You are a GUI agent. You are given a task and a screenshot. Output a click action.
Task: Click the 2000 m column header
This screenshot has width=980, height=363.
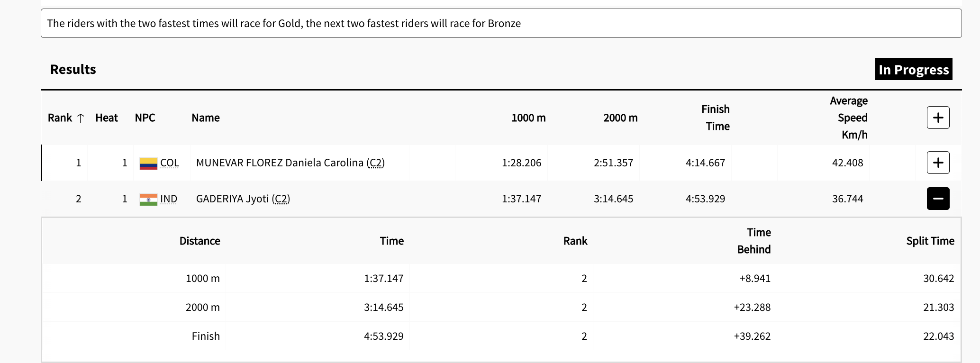point(620,118)
